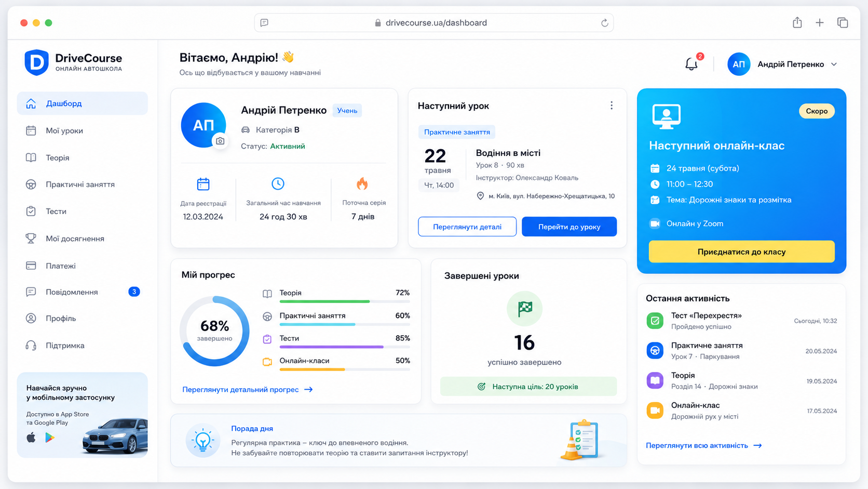
Task: Open the Теорія sidebar section
Action: (x=83, y=157)
